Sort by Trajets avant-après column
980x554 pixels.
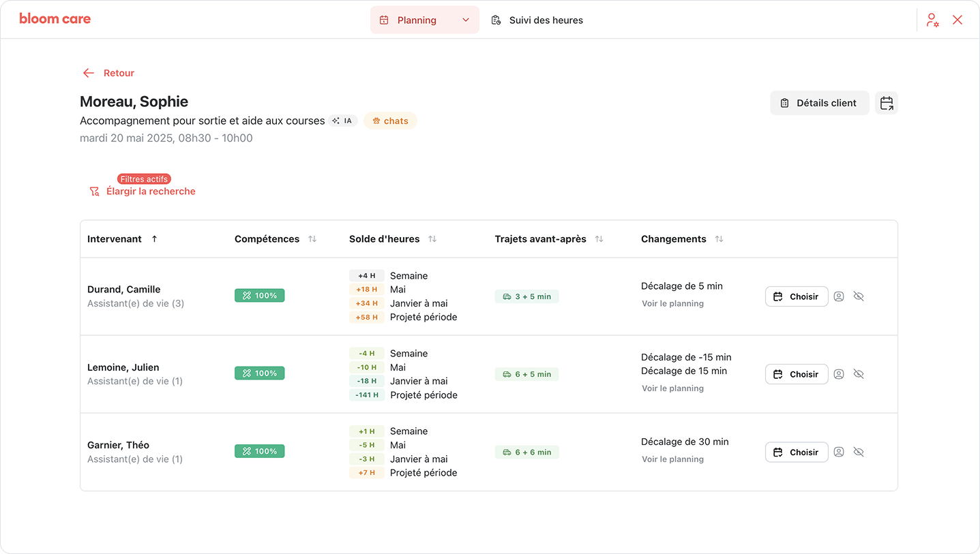pyautogui.click(x=599, y=239)
